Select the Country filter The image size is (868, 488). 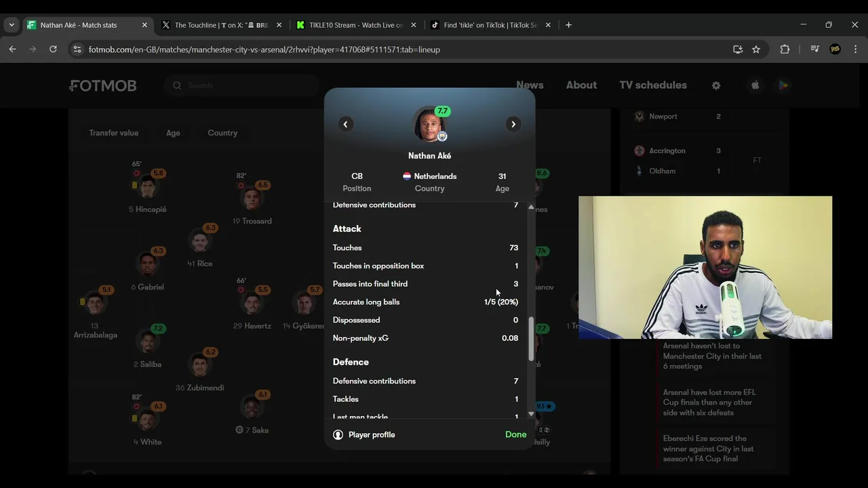coord(222,133)
